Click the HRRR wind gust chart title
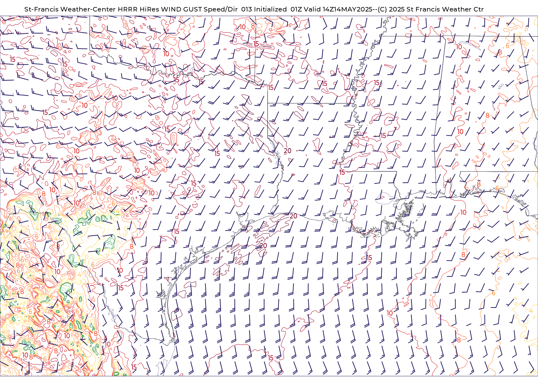Image resolution: width=538 pixels, height=392 pixels. tap(254, 9)
